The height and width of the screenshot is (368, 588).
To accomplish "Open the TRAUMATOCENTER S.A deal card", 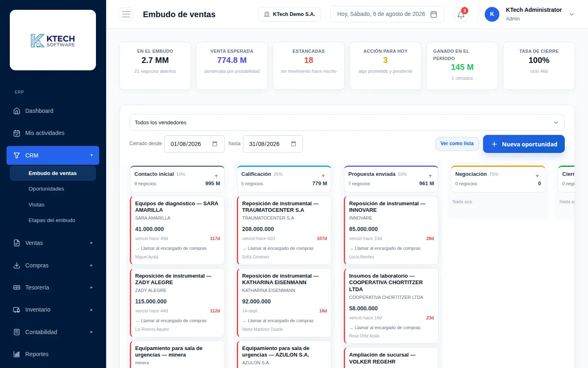I will (x=284, y=230).
